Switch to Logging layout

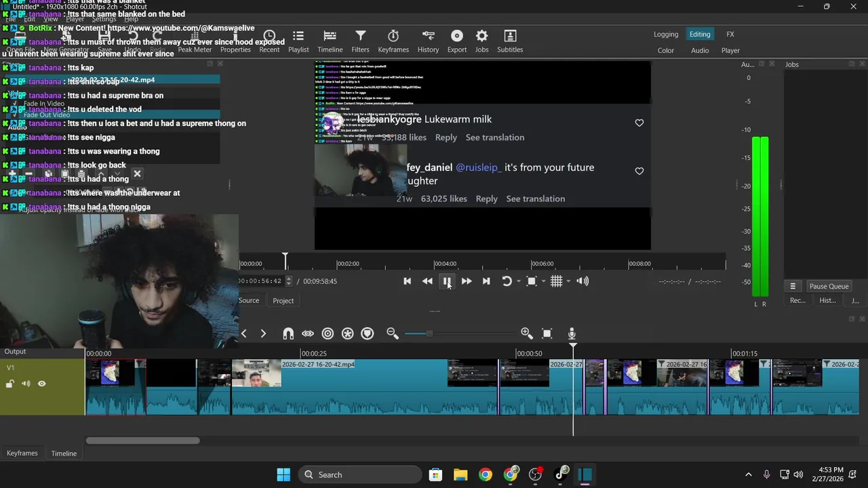(x=666, y=35)
